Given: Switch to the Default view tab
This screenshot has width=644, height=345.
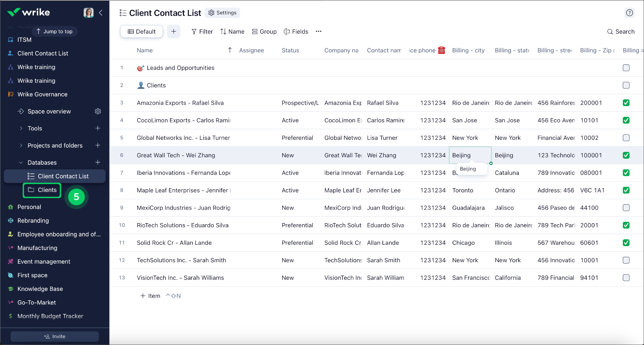Looking at the screenshot, I should 141,32.
